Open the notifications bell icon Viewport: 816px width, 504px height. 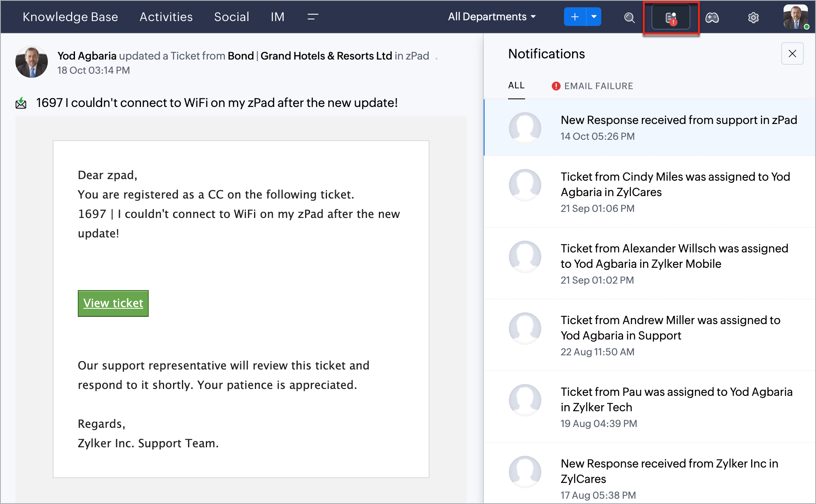click(671, 17)
